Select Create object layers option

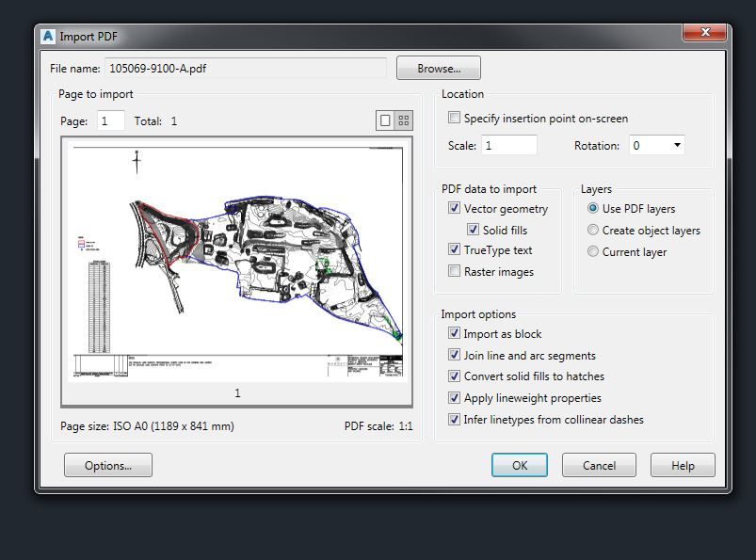pyautogui.click(x=593, y=231)
